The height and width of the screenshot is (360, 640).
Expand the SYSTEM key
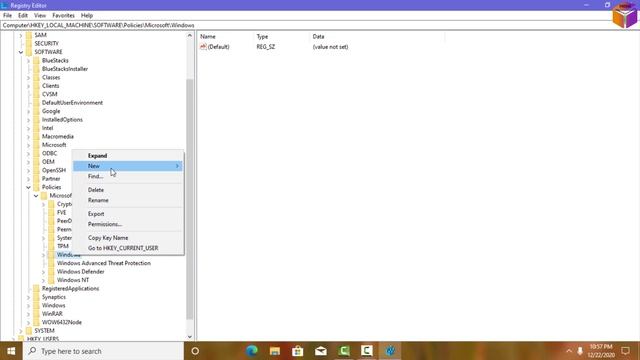pyautogui.click(x=21, y=331)
